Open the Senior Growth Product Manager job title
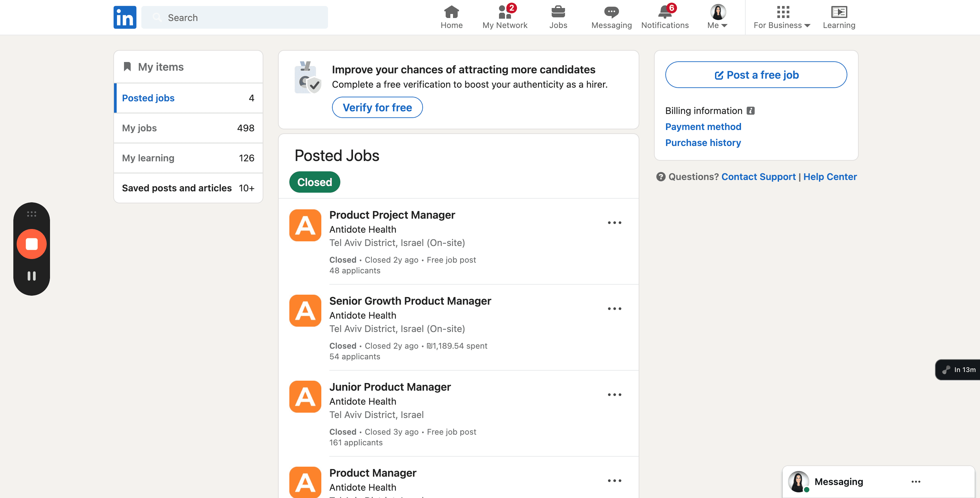The height and width of the screenshot is (498, 980). [410, 301]
